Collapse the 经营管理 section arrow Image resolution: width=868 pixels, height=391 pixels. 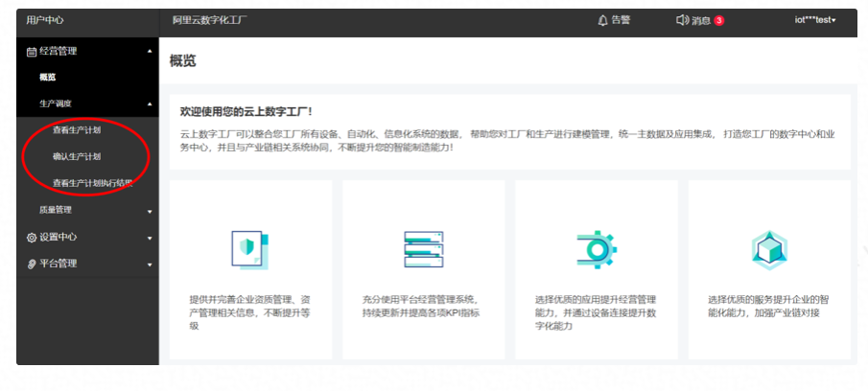[x=150, y=52]
